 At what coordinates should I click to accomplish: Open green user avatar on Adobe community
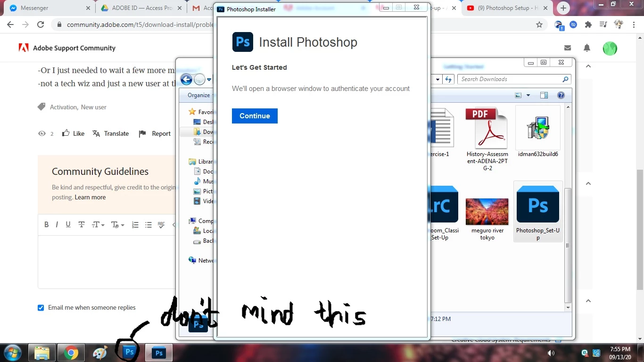click(610, 48)
